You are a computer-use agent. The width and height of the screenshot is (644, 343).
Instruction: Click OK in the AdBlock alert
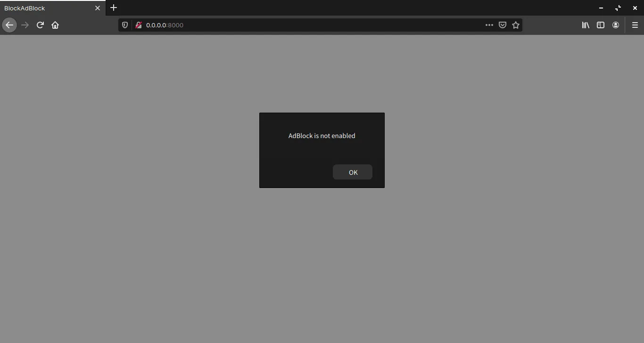(x=353, y=172)
